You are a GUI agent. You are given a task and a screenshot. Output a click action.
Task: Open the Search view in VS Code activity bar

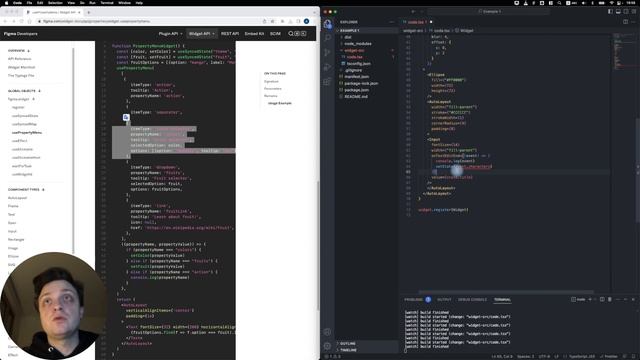327,38
